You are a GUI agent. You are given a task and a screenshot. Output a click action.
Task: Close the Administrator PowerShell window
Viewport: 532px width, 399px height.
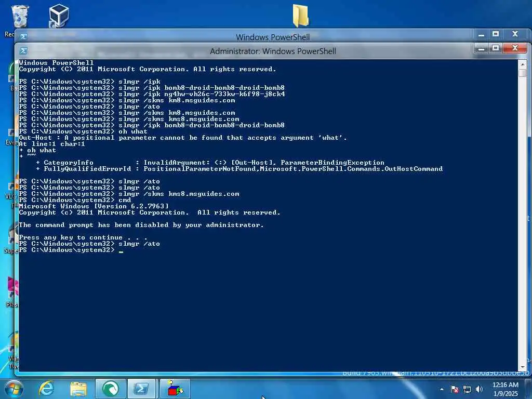[x=515, y=48]
